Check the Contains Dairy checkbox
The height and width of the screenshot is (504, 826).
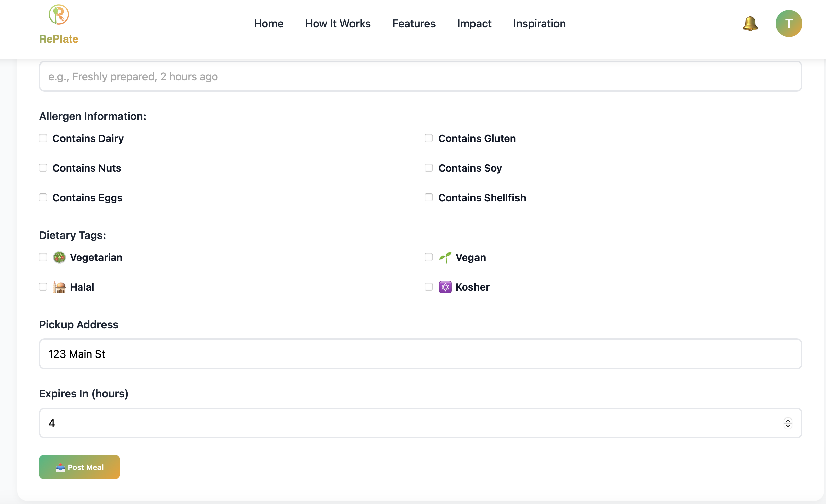pos(43,138)
